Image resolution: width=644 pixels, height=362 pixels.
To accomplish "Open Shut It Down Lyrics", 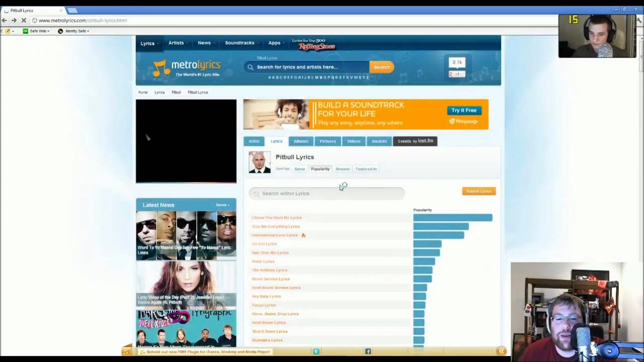I will tap(270, 331).
